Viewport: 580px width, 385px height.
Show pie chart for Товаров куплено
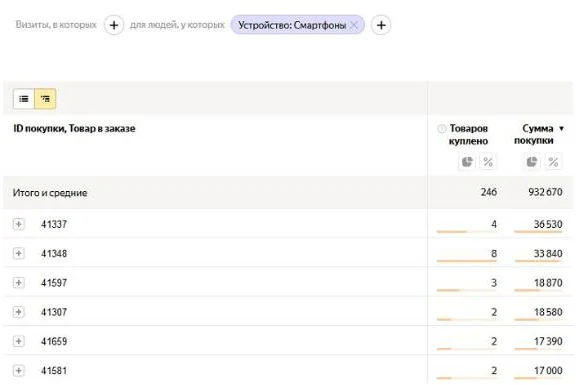pos(467,162)
